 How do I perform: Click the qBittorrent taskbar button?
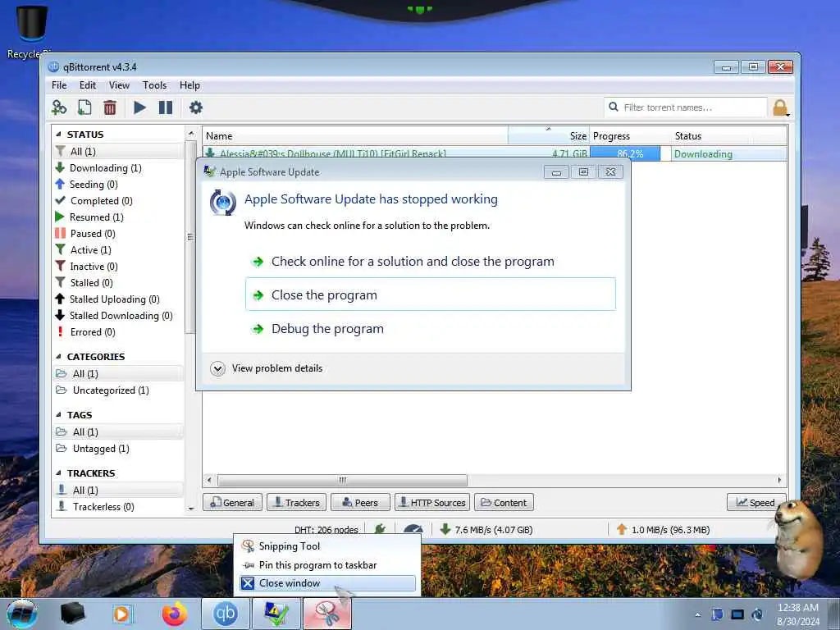pos(226,614)
